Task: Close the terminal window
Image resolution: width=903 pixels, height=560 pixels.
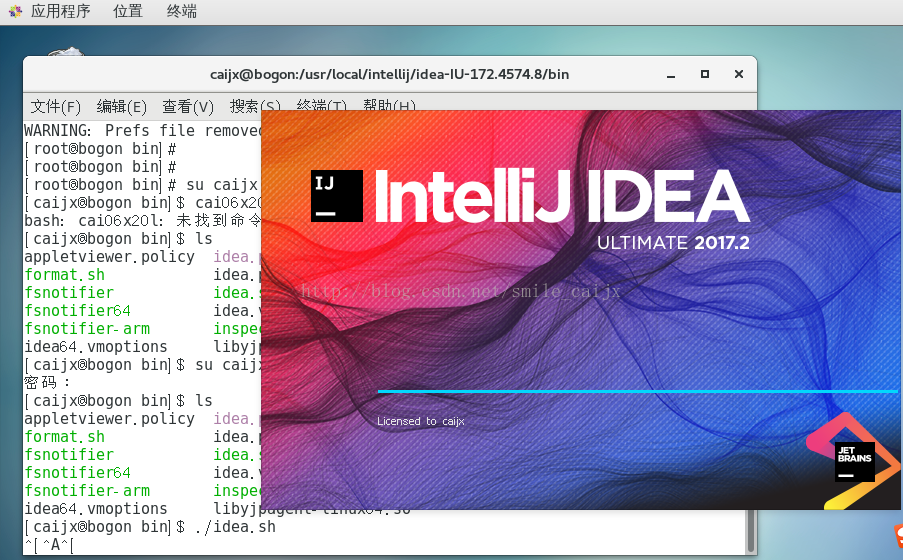Action: point(739,74)
